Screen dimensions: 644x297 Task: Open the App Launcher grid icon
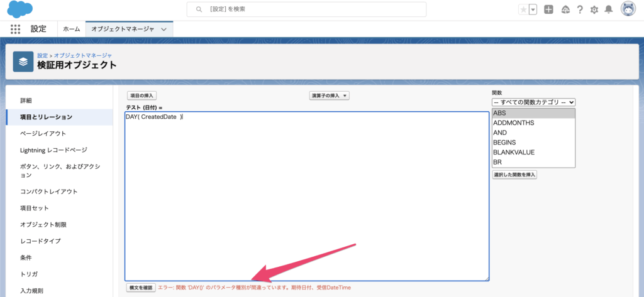(x=16, y=29)
